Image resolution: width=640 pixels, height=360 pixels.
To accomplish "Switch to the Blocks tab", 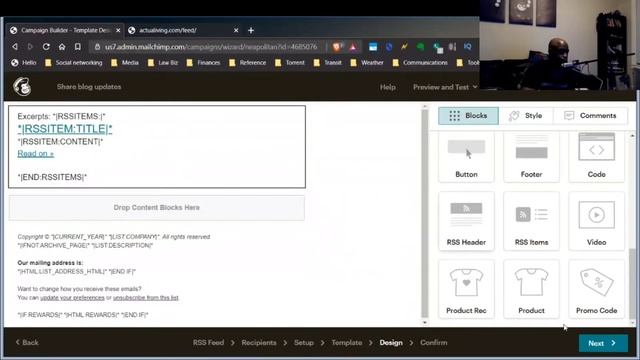I will click(x=468, y=116).
